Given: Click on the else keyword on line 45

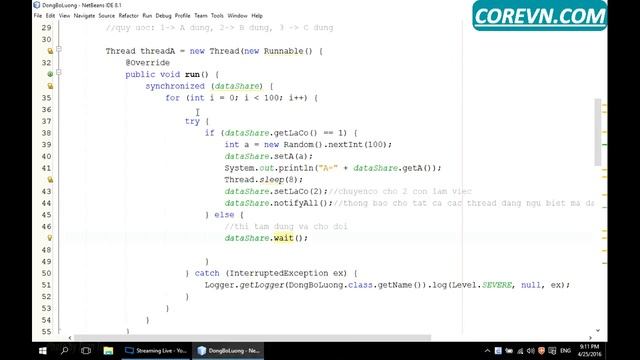Looking at the screenshot, I should click(224, 215).
